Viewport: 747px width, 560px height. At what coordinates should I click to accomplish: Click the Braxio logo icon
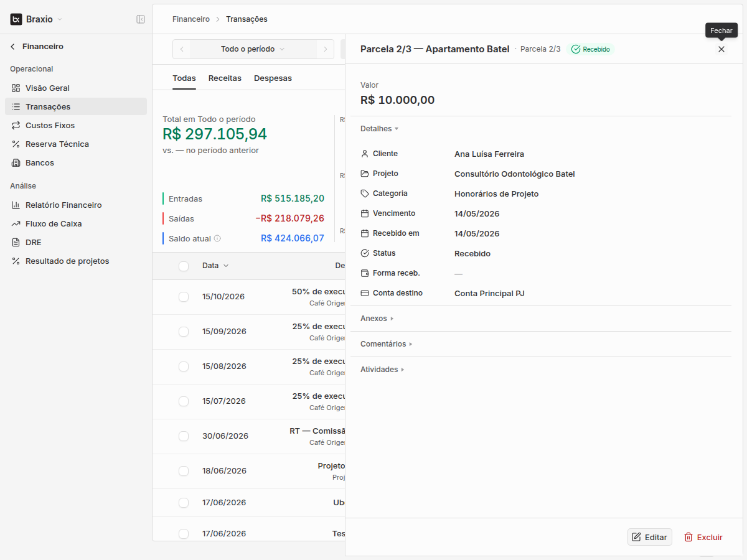click(16, 19)
